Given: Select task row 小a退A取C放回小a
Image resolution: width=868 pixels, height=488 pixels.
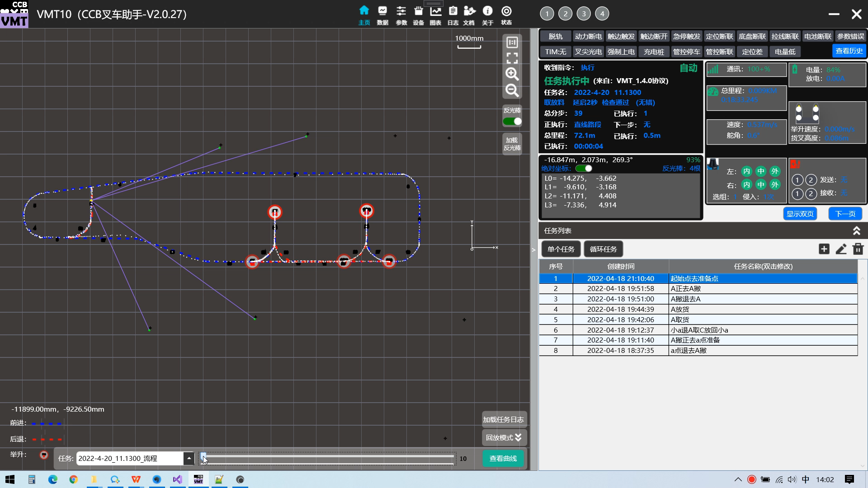Looking at the screenshot, I should tap(698, 330).
